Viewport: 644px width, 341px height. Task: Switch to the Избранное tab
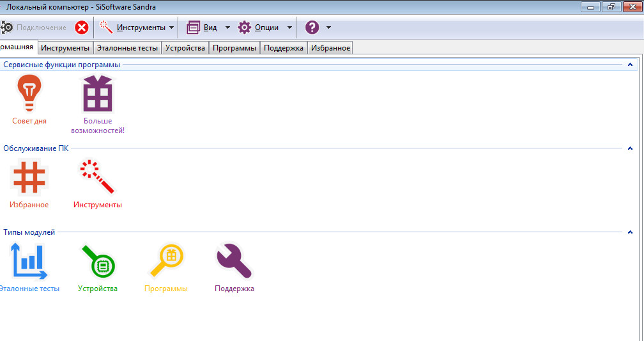[330, 48]
